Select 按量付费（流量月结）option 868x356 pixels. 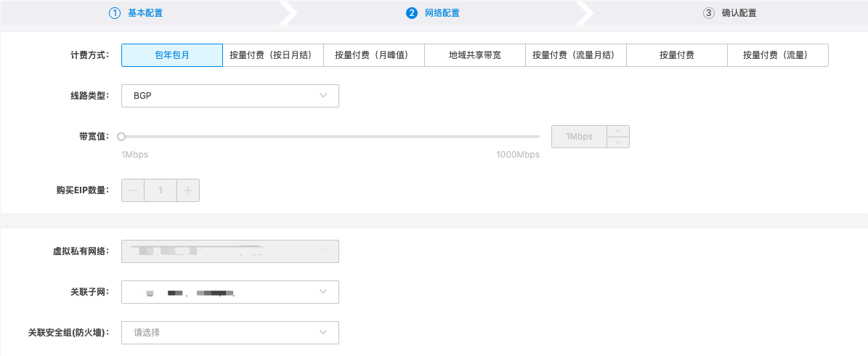[575, 55]
